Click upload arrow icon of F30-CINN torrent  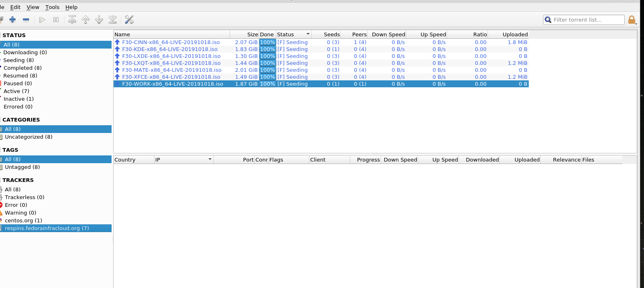click(117, 42)
